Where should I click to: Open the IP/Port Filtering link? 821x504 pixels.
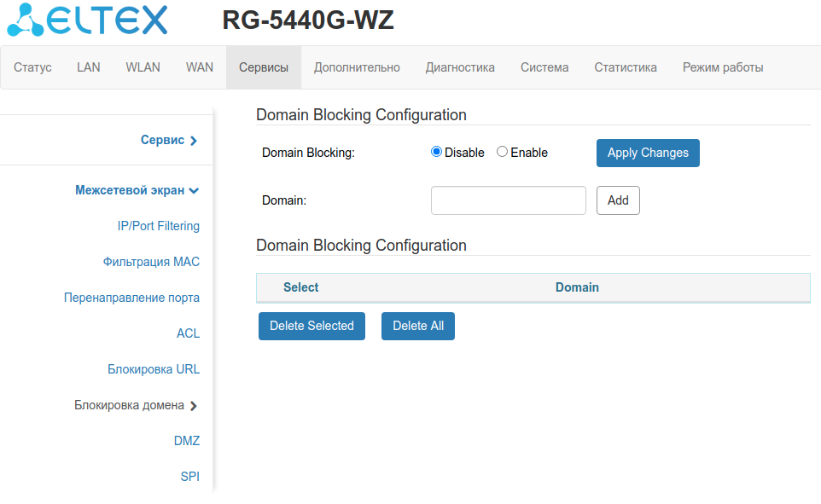tap(159, 226)
